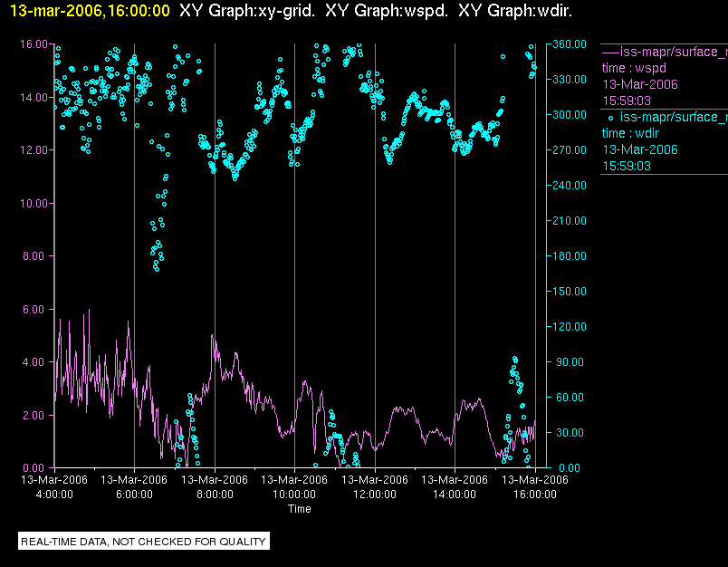Click the 14:00:00 x-axis tick label
The width and height of the screenshot is (728, 567).
tap(455, 495)
